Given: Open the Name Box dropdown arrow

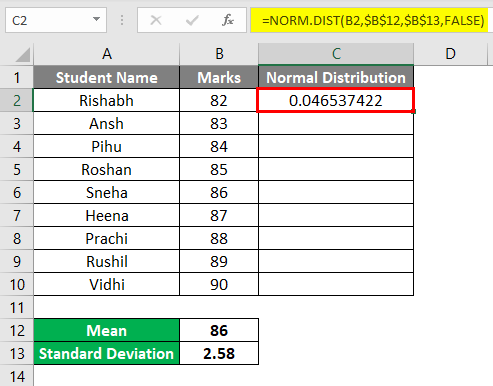Looking at the screenshot, I should pyautogui.click(x=96, y=19).
